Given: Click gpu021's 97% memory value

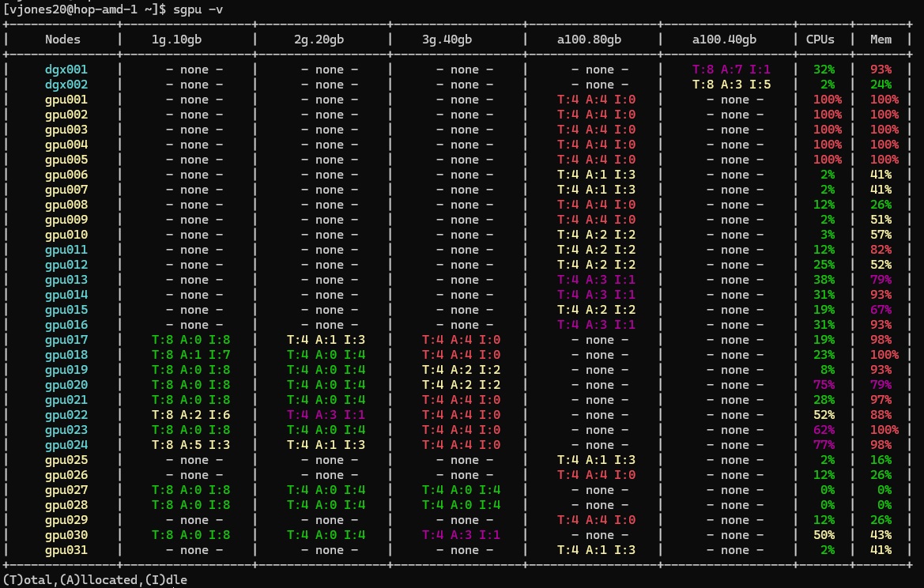Looking at the screenshot, I should coord(881,400).
